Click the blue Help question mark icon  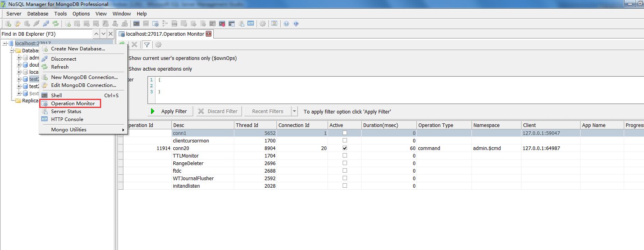tap(286, 24)
